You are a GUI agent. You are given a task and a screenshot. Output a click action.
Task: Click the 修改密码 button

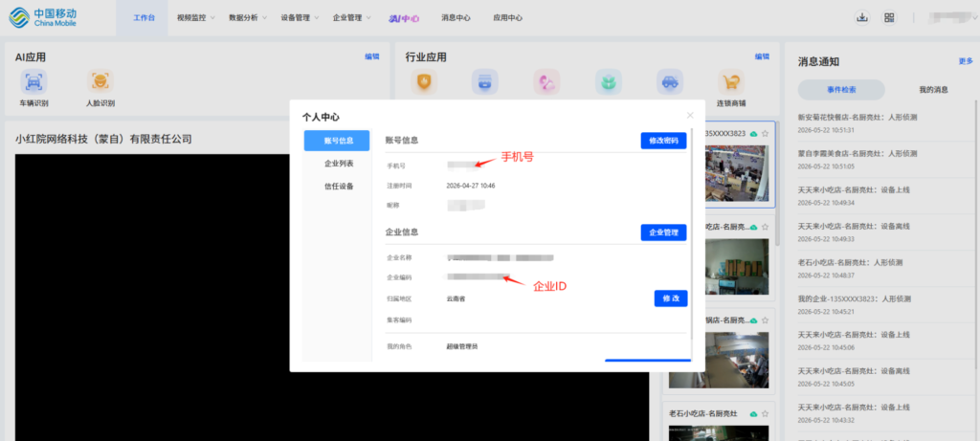click(663, 141)
